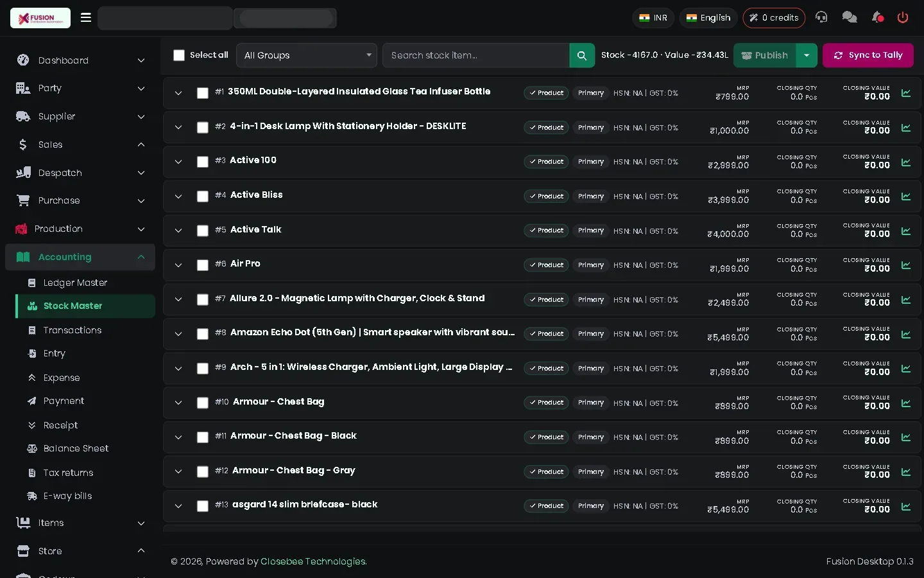This screenshot has width=924, height=578.
Task: Open the notifications bell icon
Action: (878, 17)
